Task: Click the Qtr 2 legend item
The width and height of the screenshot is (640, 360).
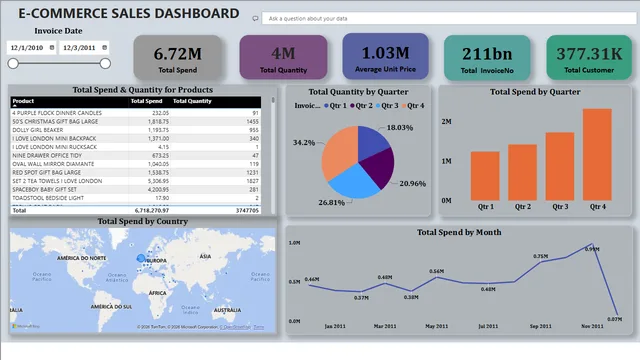Action: click(x=361, y=106)
